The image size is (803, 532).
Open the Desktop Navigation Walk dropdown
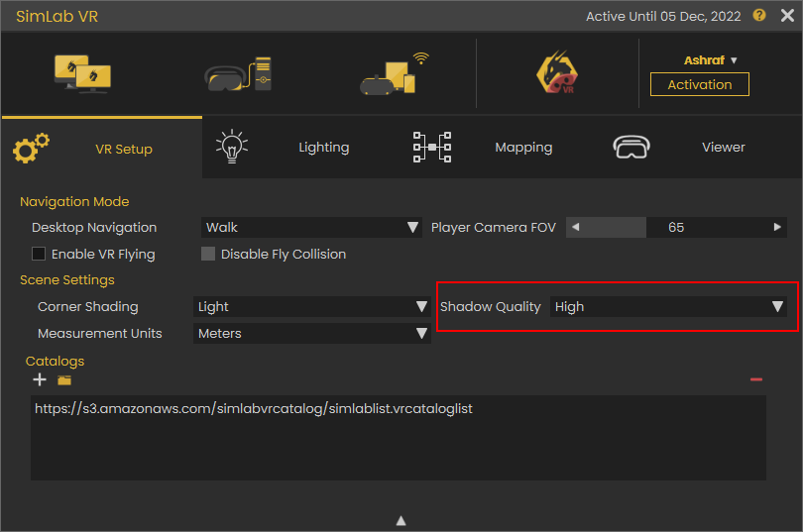click(x=311, y=227)
